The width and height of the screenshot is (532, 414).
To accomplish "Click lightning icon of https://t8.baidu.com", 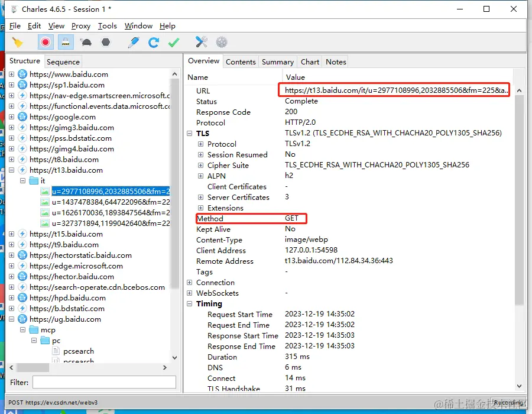I will (22, 160).
